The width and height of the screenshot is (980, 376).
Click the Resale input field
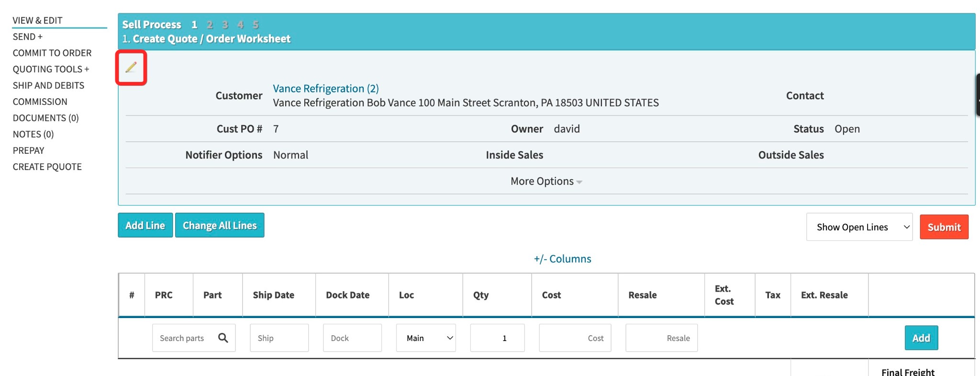(662, 338)
